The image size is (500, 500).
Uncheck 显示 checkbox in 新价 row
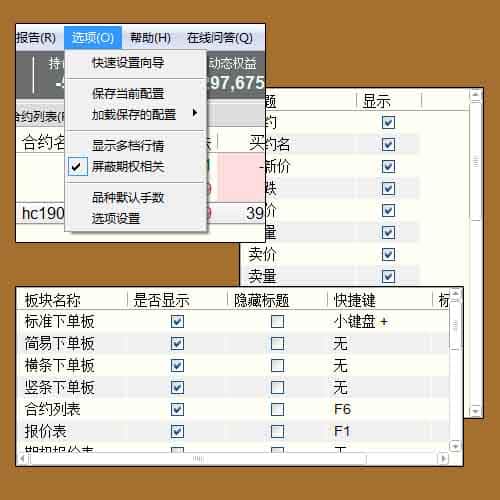(x=388, y=167)
